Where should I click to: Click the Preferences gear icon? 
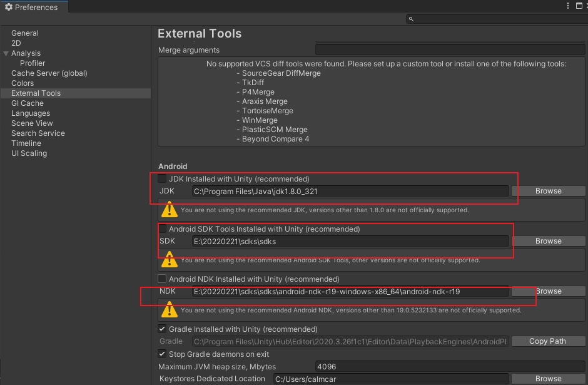9,7
